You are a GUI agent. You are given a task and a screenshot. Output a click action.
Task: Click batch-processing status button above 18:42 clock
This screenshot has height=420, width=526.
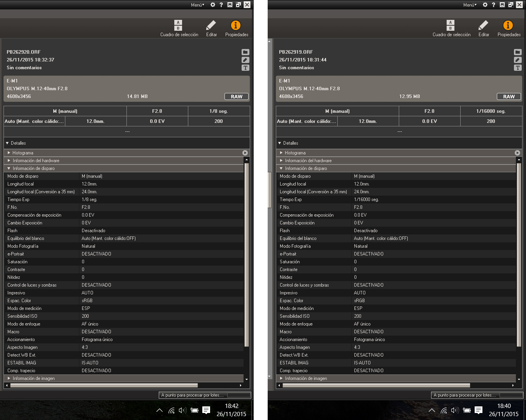point(205,395)
